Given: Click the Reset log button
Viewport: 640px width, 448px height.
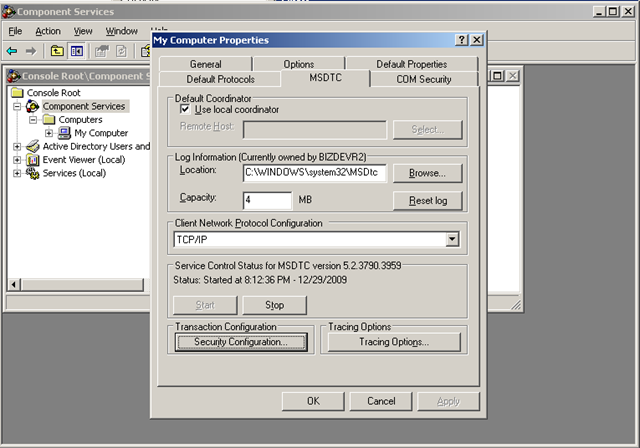Looking at the screenshot, I should click(x=427, y=200).
